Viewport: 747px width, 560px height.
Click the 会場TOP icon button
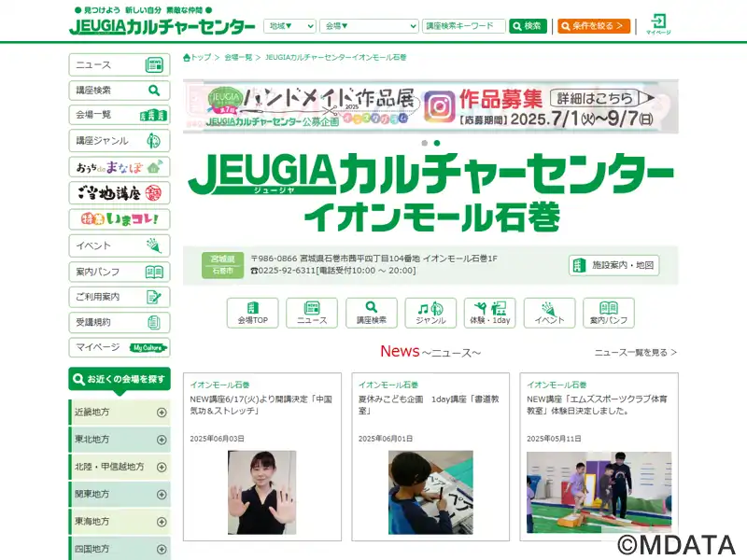pyautogui.click(x=252, y=313)
